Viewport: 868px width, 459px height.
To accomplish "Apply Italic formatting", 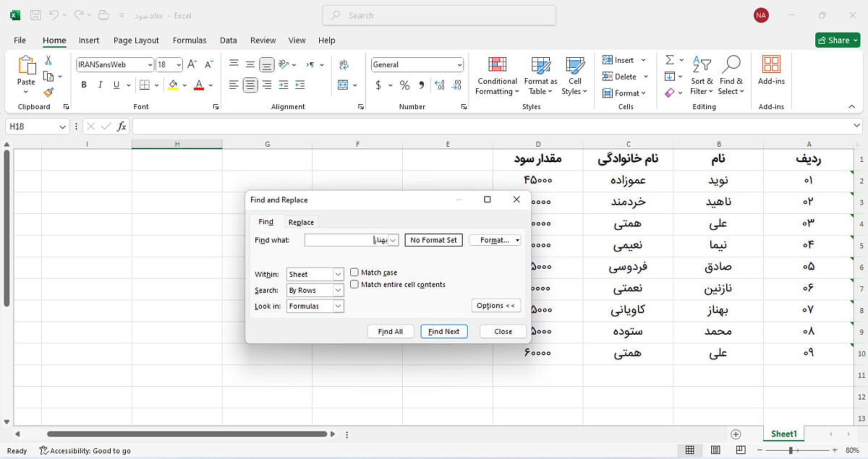I will [x=100, y=85].
